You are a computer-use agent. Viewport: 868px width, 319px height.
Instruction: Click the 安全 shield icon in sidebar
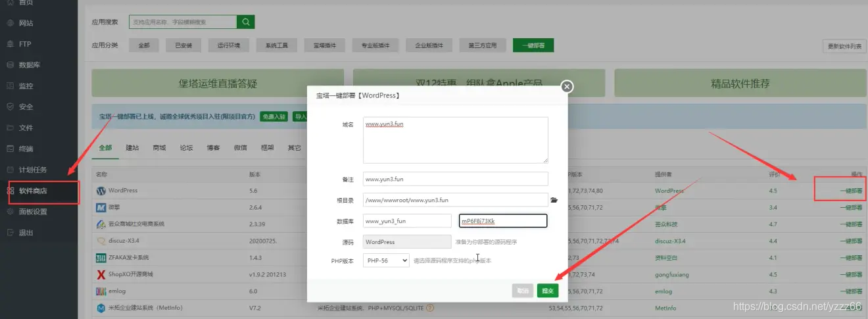pyautogui.click(x=10, y=107)
